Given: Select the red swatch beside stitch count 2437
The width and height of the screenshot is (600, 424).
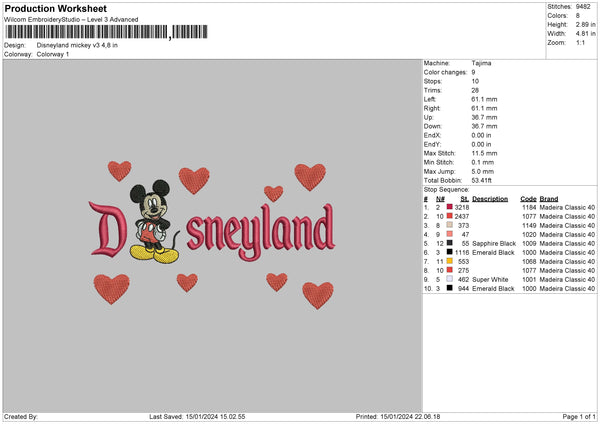Looking at the screenshot, I should (450, 216).
